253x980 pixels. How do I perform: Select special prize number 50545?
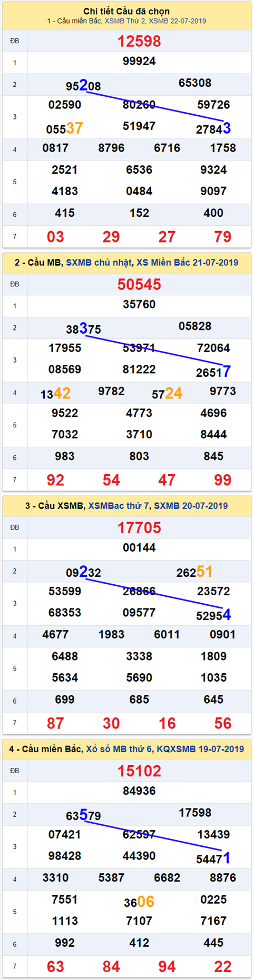point(139,284)
